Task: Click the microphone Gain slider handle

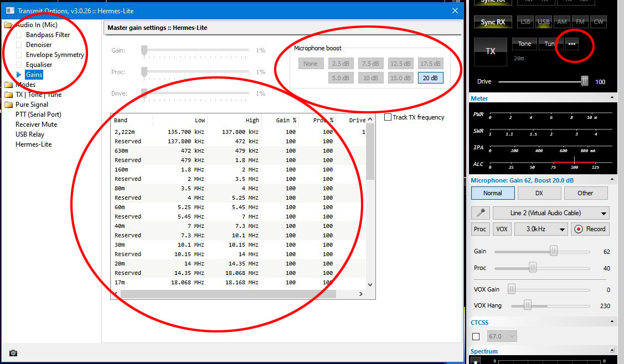Action: coord(553,251)
